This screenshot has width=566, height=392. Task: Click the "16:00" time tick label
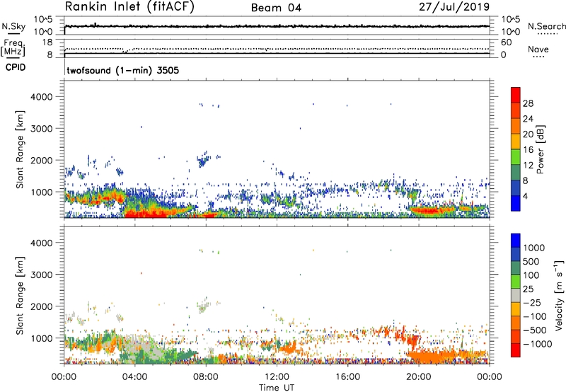(347, 377)
